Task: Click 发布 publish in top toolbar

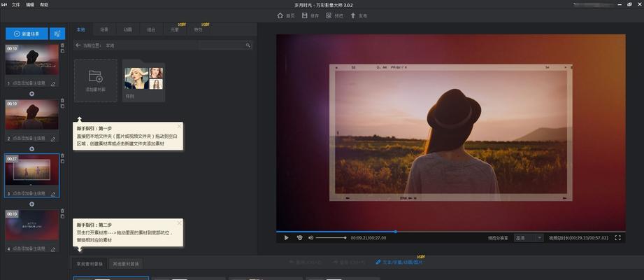Action: (359, 15)
